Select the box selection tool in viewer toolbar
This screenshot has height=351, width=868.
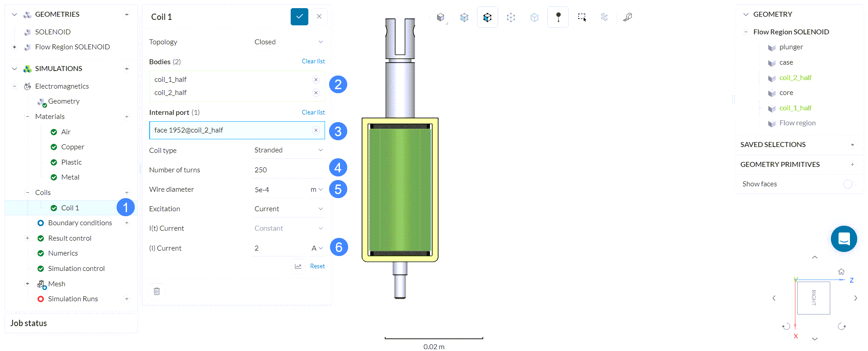pos(582,17)
